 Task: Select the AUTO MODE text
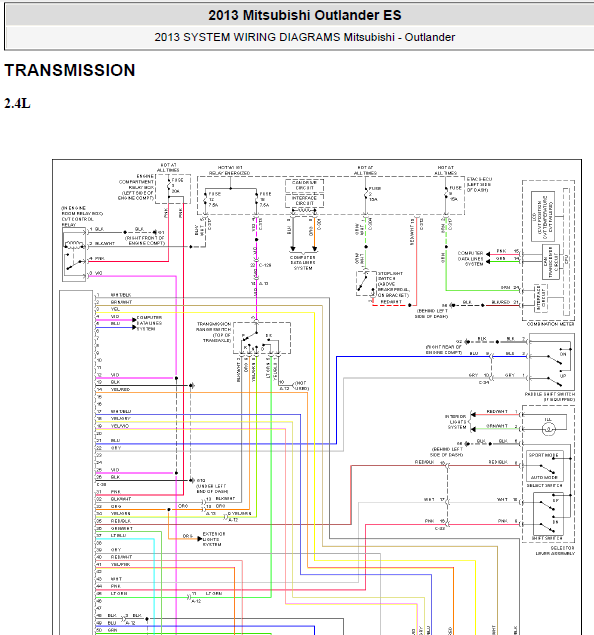(x=544, y=477)
